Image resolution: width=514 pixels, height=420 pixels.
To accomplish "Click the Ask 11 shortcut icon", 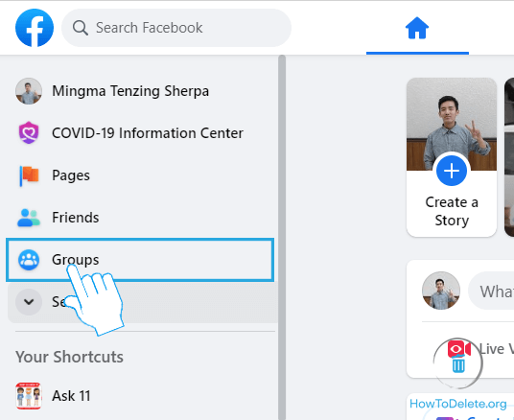I will click(29, 396).
